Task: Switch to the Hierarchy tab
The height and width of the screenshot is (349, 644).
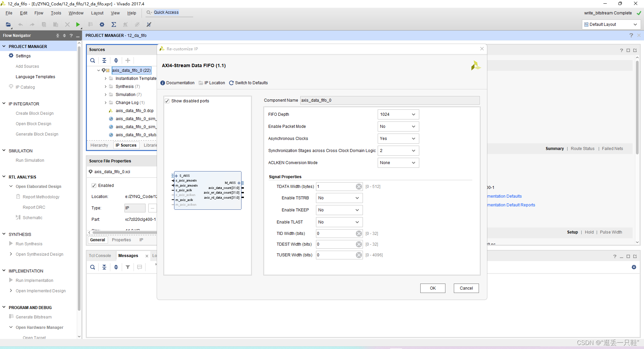Action: coord(99,145)
